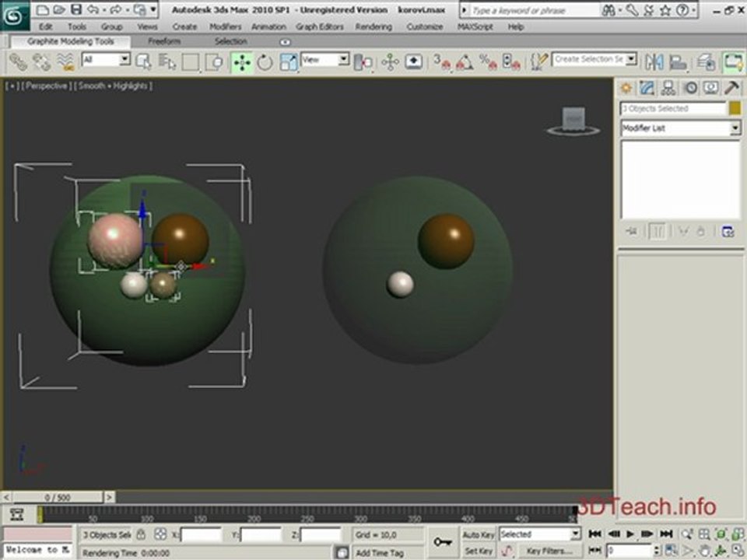This screenshot has width=747, height=560.
Task: Click the Use Pivot Point Center icon
Action: (363, 62)
